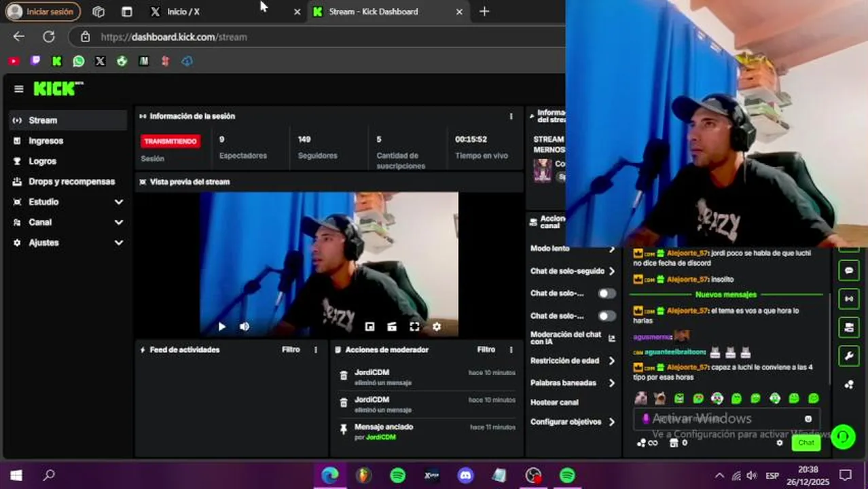This screenshot has width=868, height=489.
Task: Open the WhatsApp bookmark
Action: (x=79, y=61)
